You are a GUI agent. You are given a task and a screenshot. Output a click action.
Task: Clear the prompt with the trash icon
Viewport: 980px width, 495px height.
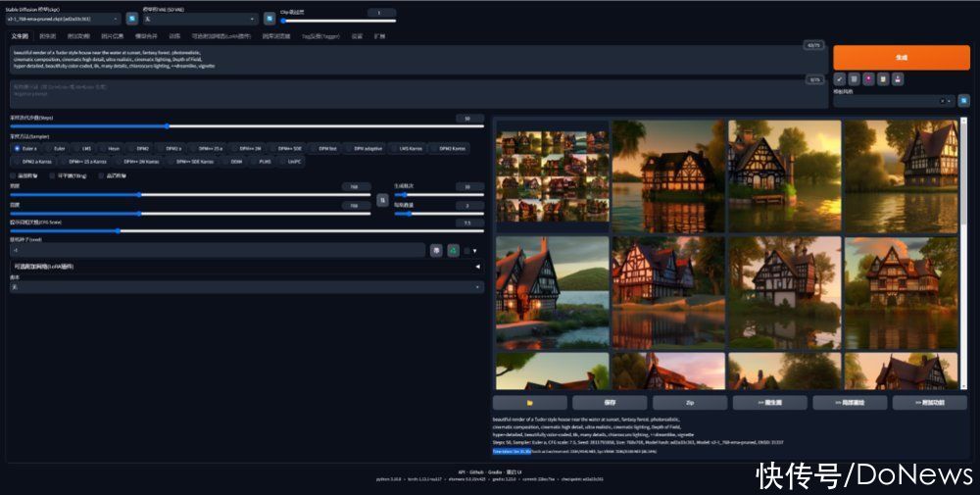pyautogui.click(x=854, y=79)
